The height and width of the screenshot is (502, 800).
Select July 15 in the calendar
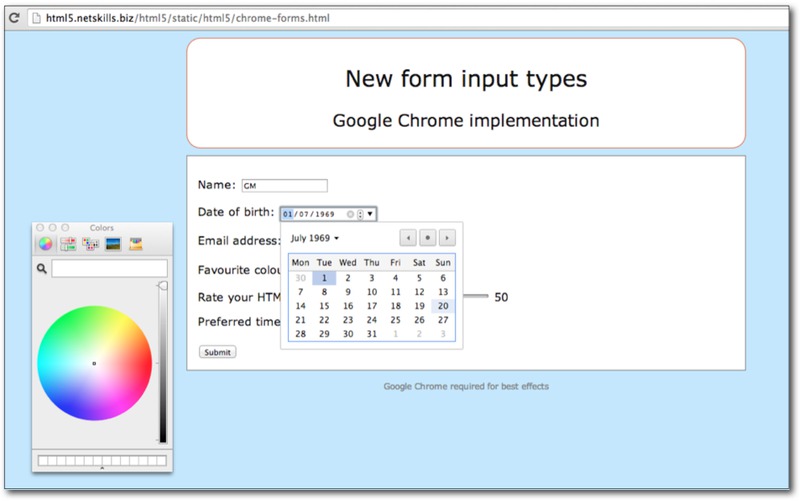click(x=324, y=306)
